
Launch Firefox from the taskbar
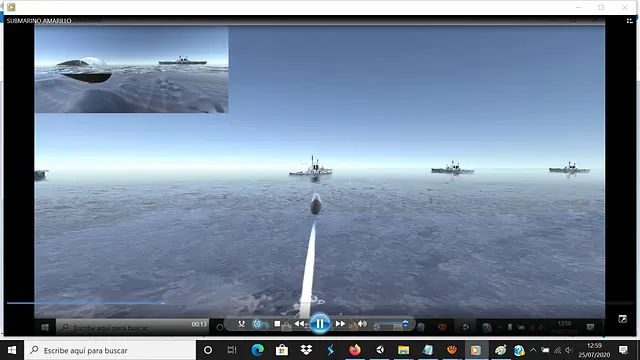pyautogui.click(x=355, y=350)
